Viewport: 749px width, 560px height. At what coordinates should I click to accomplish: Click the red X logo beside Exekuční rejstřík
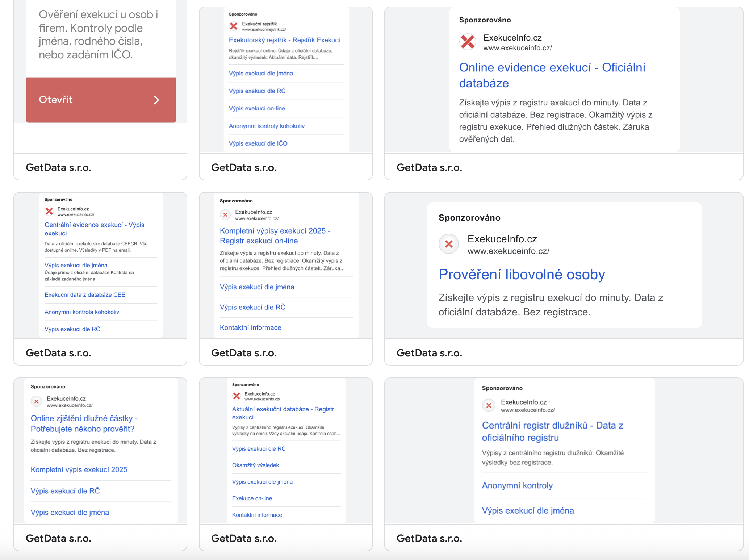coord(234,26)
